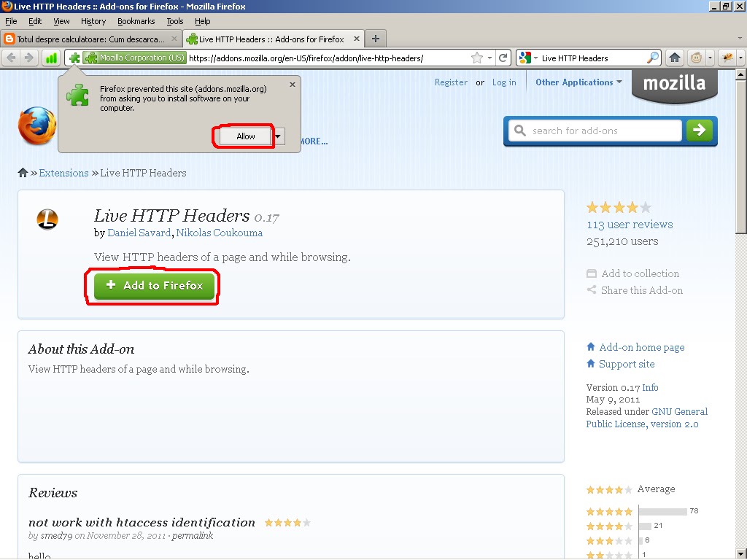Open the Support site link
This screenshot has width=747, height=560.
pos(627,364)
